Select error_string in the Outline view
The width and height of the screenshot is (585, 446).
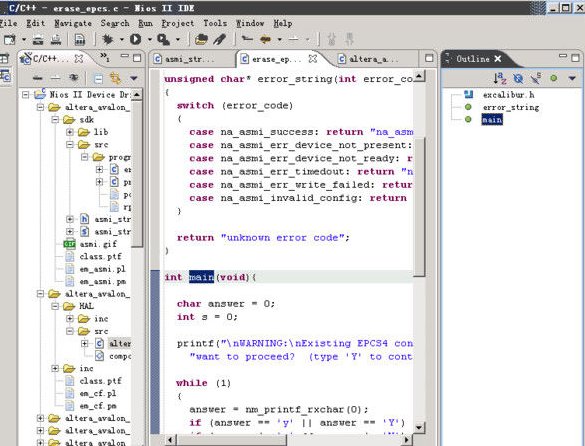pos(511,107)
